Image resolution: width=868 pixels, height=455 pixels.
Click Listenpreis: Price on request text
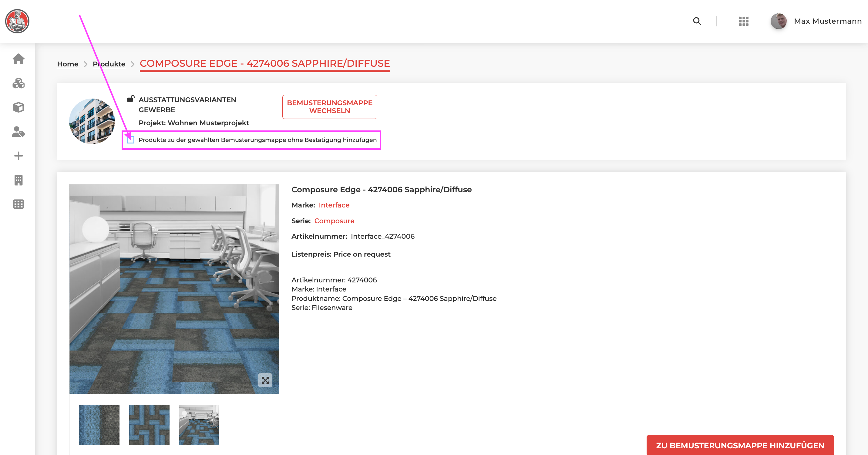point(341,254)
